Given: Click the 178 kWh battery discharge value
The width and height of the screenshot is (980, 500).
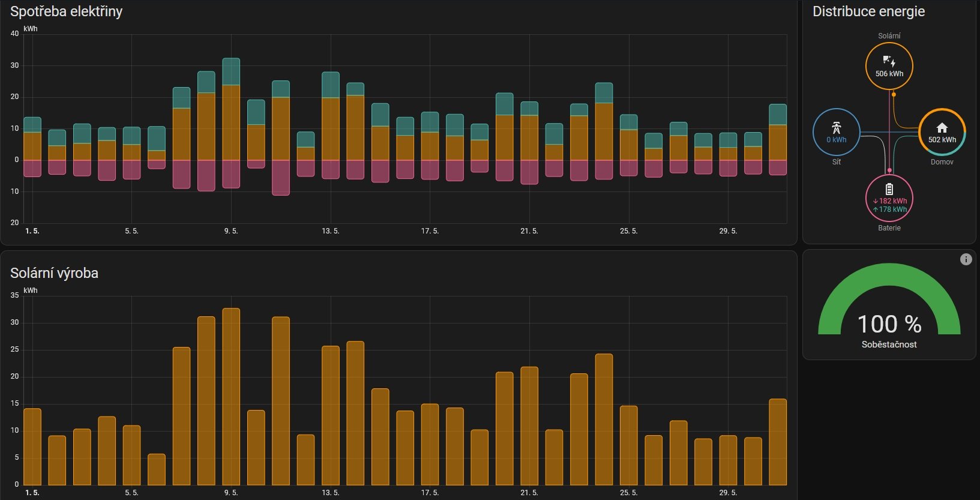Looking at the screenshot, I should point(892,209).
